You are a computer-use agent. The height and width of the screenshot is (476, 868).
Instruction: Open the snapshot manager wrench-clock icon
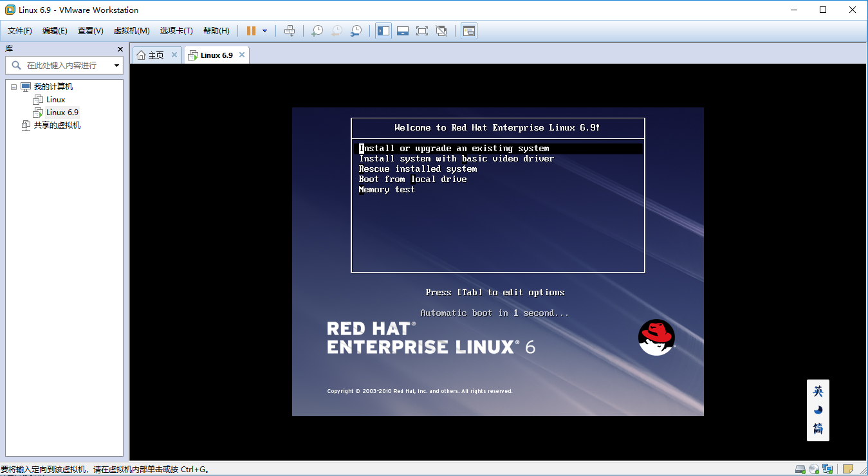[x=356, y=31]
